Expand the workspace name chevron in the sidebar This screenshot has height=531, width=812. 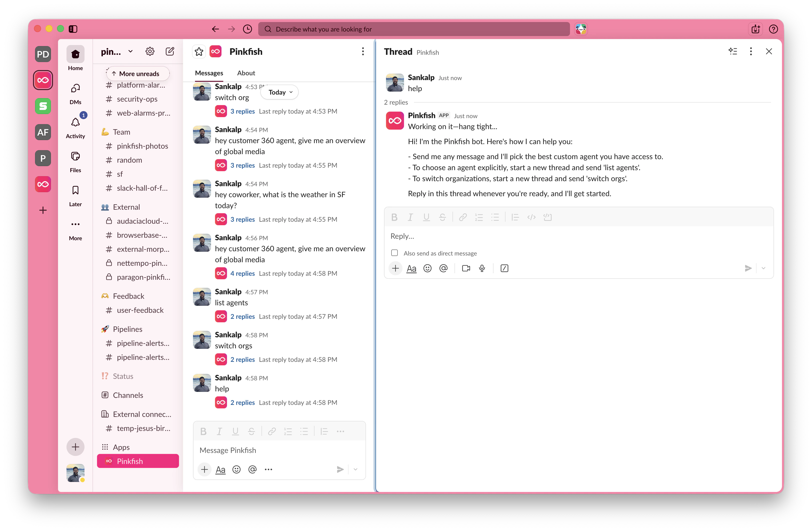(x=130, y=51)
